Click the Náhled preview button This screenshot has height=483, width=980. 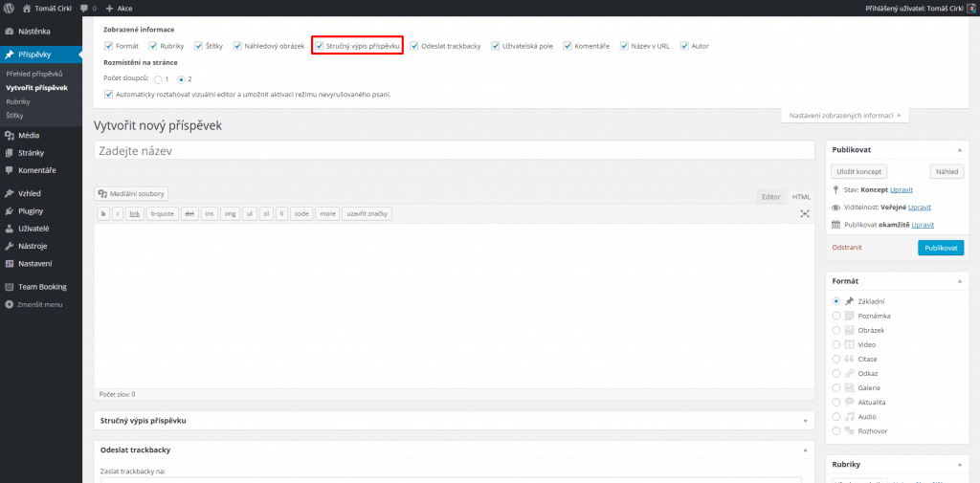click(x=947, y=171)
